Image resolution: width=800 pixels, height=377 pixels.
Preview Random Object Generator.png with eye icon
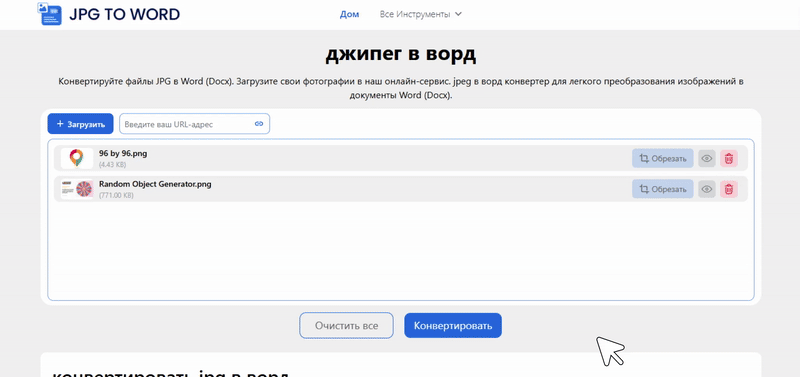pos(707,189)
